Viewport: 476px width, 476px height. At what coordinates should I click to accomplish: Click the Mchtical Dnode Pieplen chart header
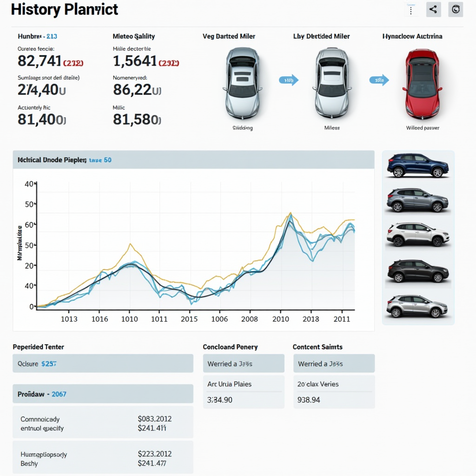coord(51,160)
